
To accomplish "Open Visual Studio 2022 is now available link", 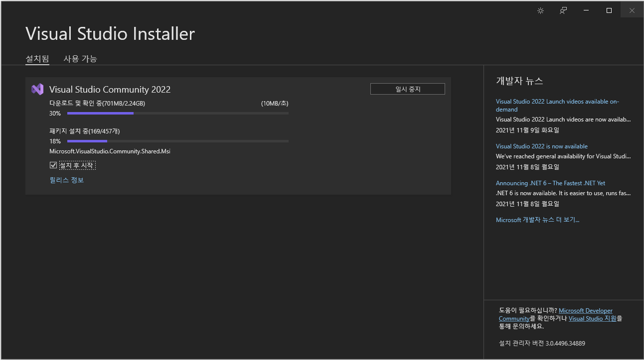I will [x=542, y=146].
